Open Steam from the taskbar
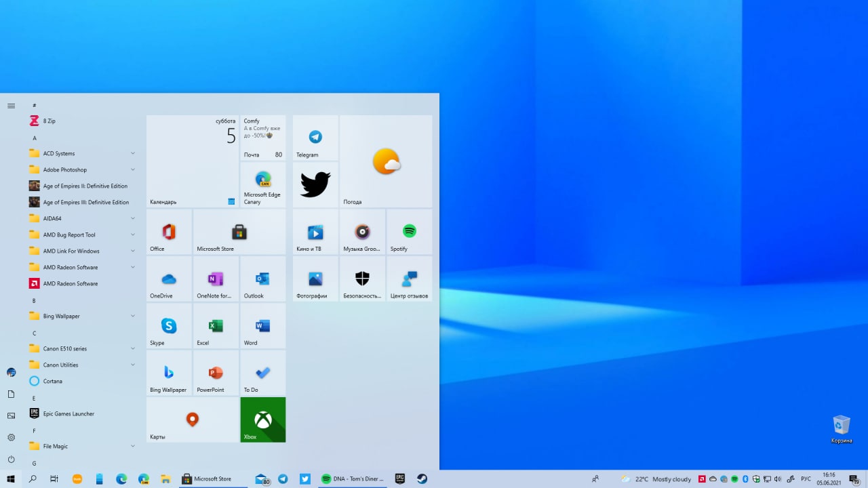 click(x=422, y=479)
